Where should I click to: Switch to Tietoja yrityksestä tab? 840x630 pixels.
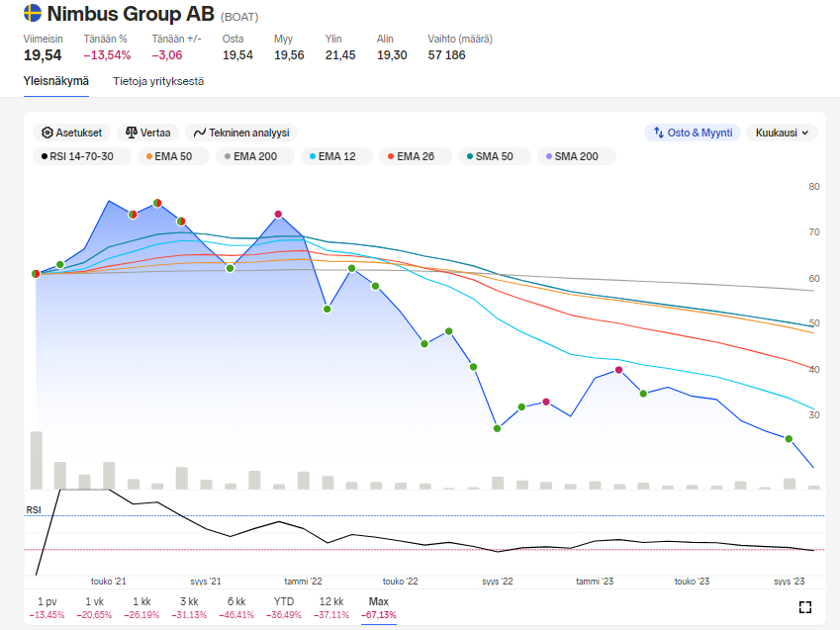tap(158, 81)
